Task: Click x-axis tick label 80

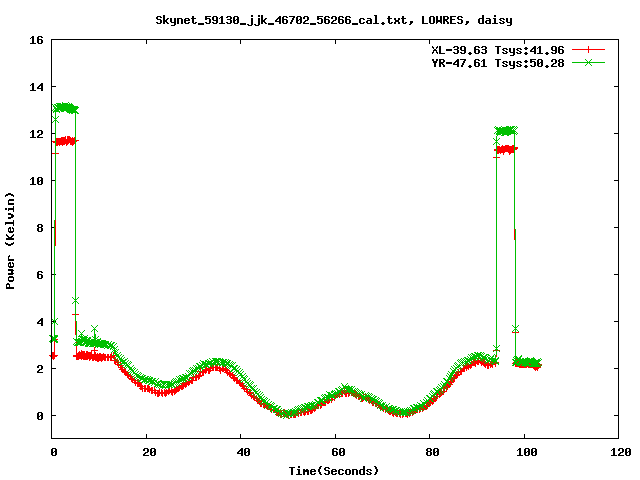Action: click(x=432, y=452)
